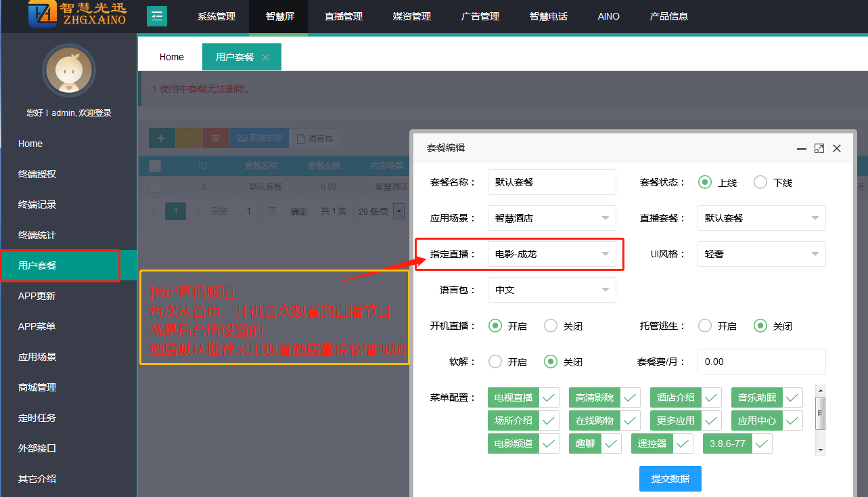Enable 软解 by selecting 开启

coord(495,362)
